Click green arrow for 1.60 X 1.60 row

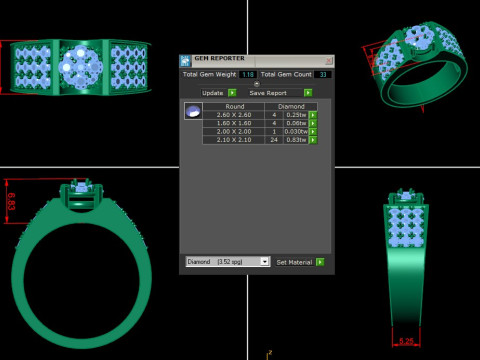[313, 123]
